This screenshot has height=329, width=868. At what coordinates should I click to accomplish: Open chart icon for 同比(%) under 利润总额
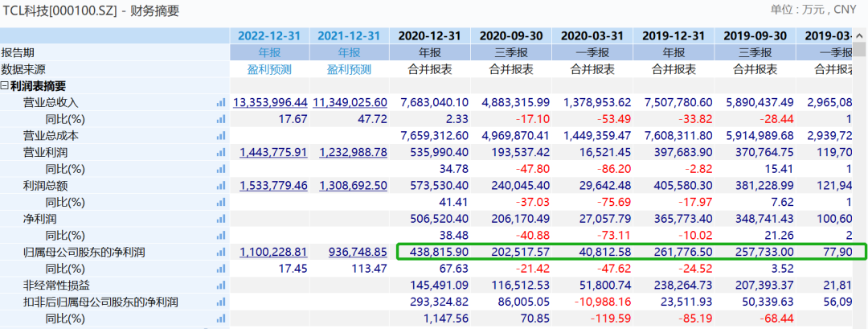click(x=222, y=202)
